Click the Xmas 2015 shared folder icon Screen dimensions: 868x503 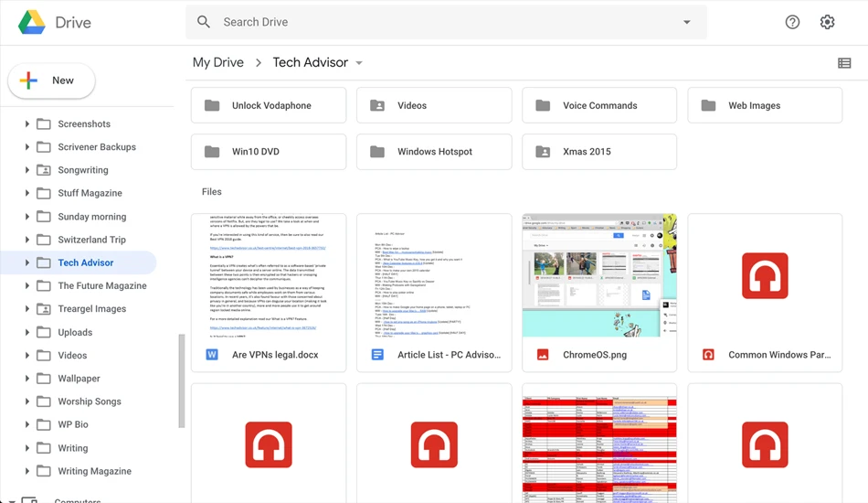pyautogui.click(x=543, y=152)
